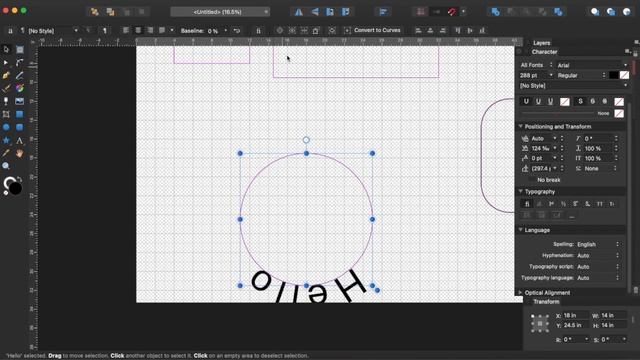Toggle align text left in context toolbar
This screenshot has height=360, width=640.
[126, 31]
